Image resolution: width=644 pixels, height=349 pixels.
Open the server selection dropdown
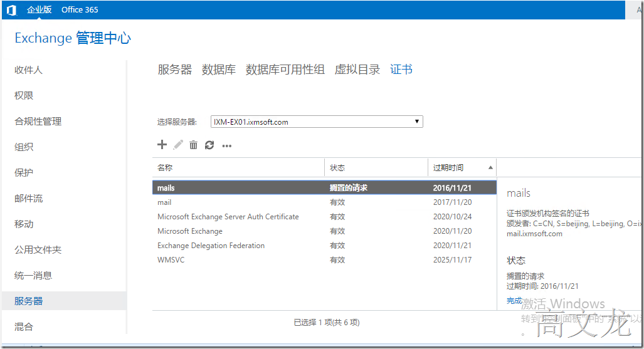[x=317, y=122]
